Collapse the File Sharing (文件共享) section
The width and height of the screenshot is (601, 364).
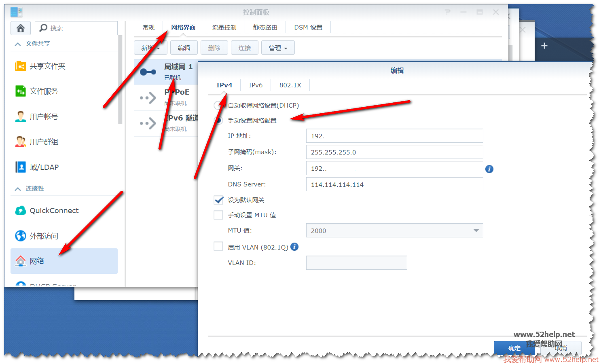click(18, 44)
